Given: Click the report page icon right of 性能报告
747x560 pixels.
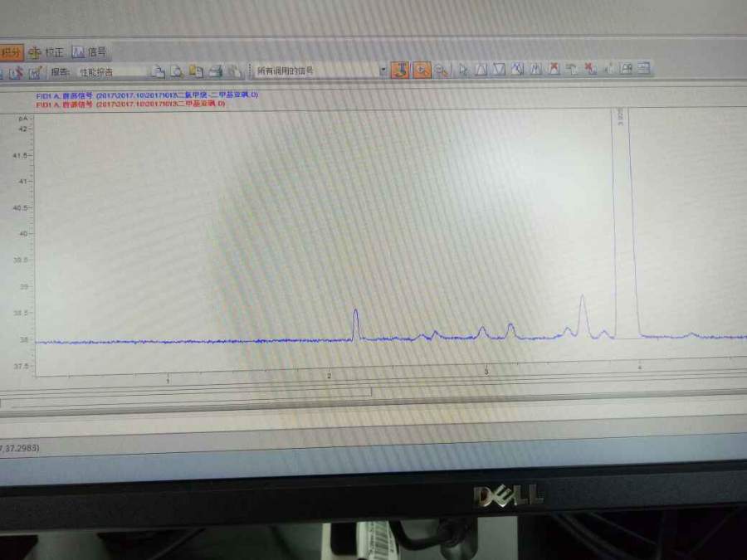Looking at the screenshot, I should click(x=158, y=72).
